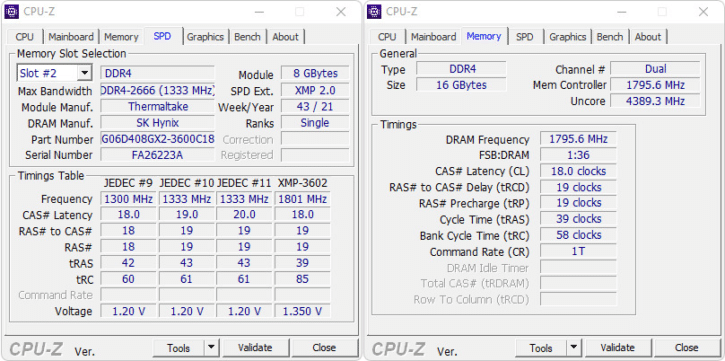Click the XMP 2.0 SPD Ext. value
The height and width of the screenshot is (361, 725).
point(315,90)
